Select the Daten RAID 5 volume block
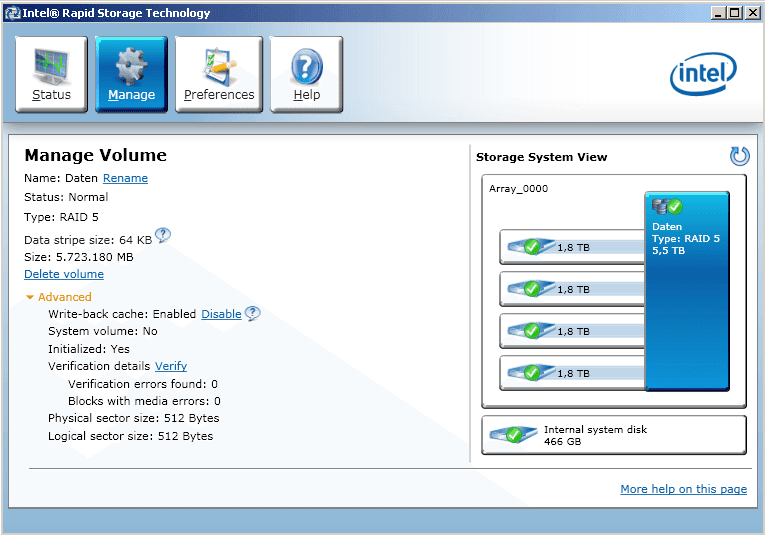The width and height of the screenshot is (765, 535). 687,291
